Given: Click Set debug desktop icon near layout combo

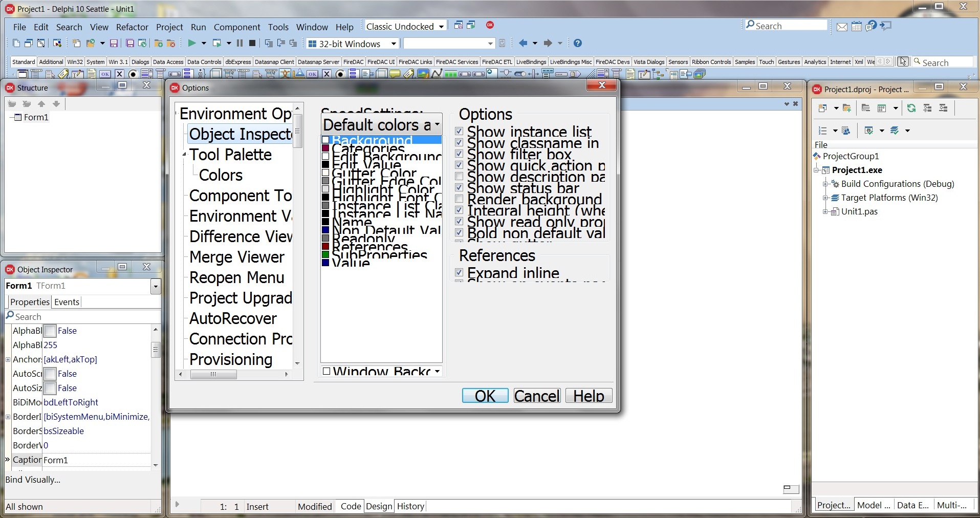Looking at the screenshot, I should tap(471, 25).
